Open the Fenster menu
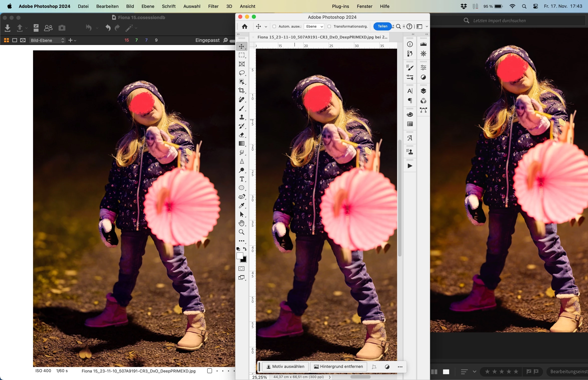 click(364, 6)
